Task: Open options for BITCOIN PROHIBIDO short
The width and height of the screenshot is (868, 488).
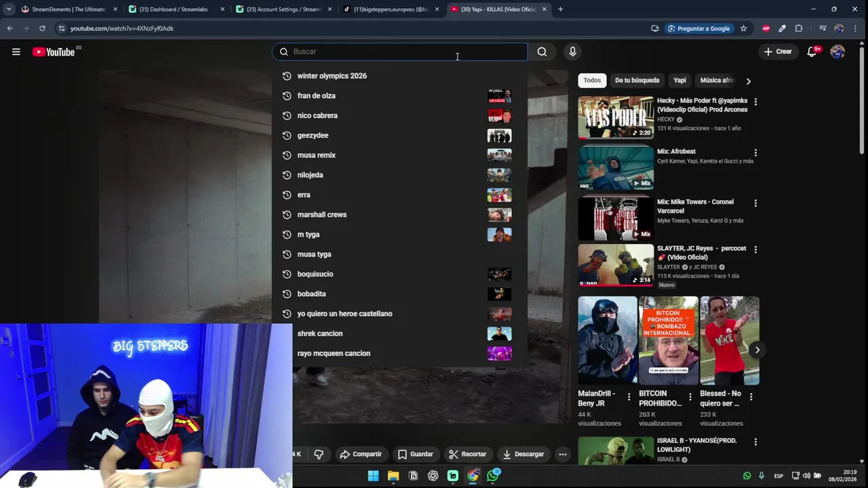Action: 690,396
